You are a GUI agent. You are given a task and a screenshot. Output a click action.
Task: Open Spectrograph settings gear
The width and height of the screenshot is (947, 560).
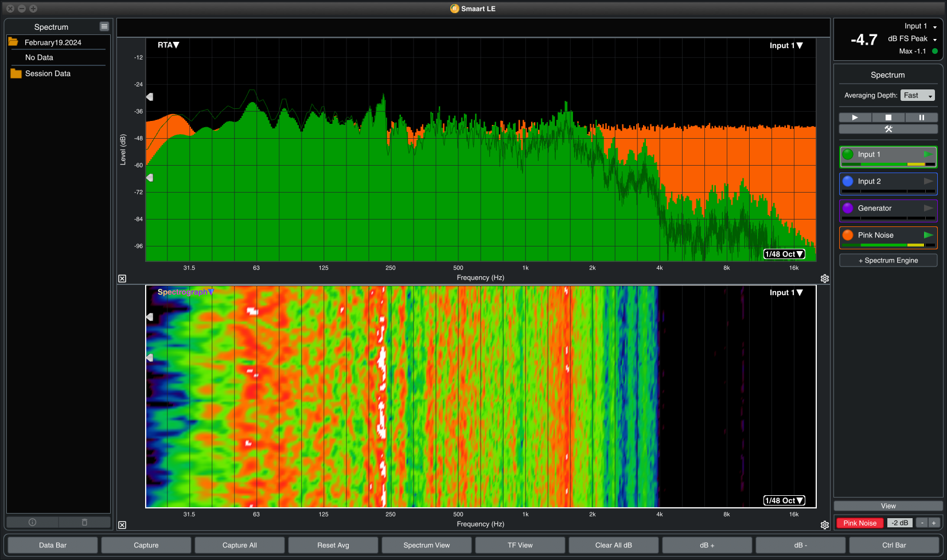click(825, 525)
